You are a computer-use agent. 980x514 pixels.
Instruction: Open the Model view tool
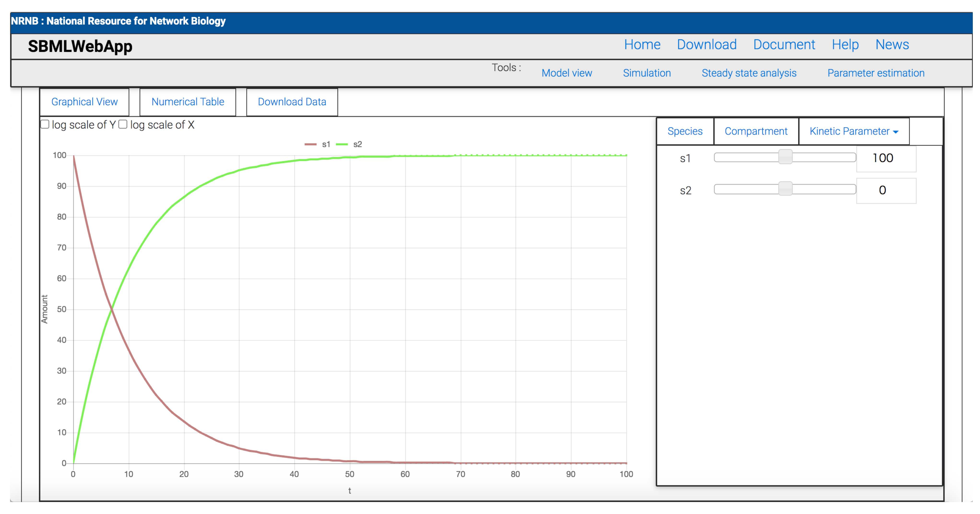[566, 73]
